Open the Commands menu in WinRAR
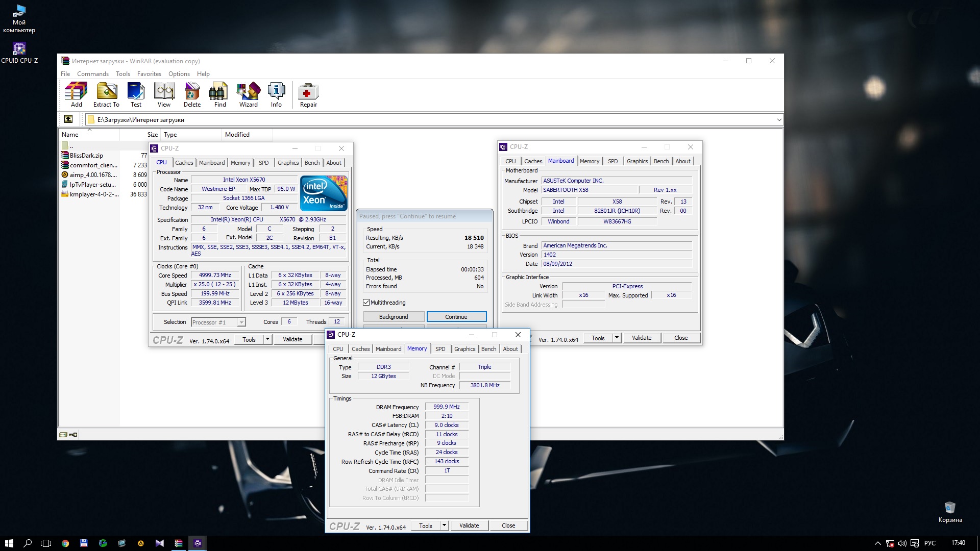Image resolution: width=980 pixels, height=551 pixels. point(92,74)
